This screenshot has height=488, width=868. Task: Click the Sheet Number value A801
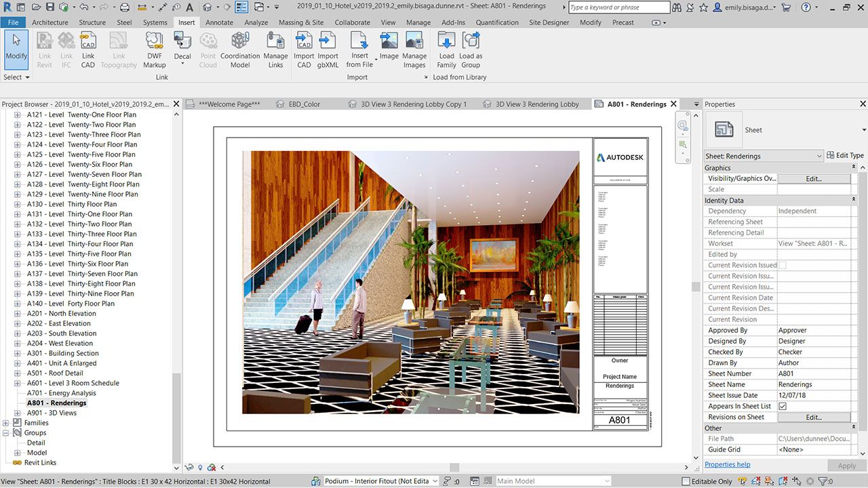tap(814, 373)
